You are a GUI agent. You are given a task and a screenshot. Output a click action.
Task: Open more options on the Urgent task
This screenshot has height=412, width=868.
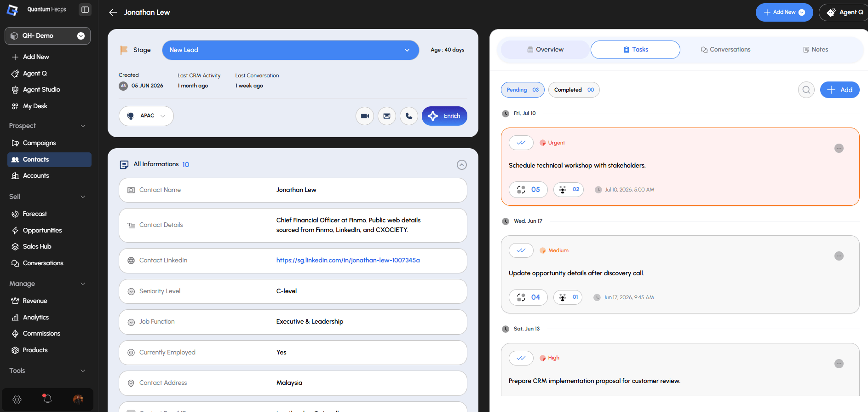(x=839, y=148)
